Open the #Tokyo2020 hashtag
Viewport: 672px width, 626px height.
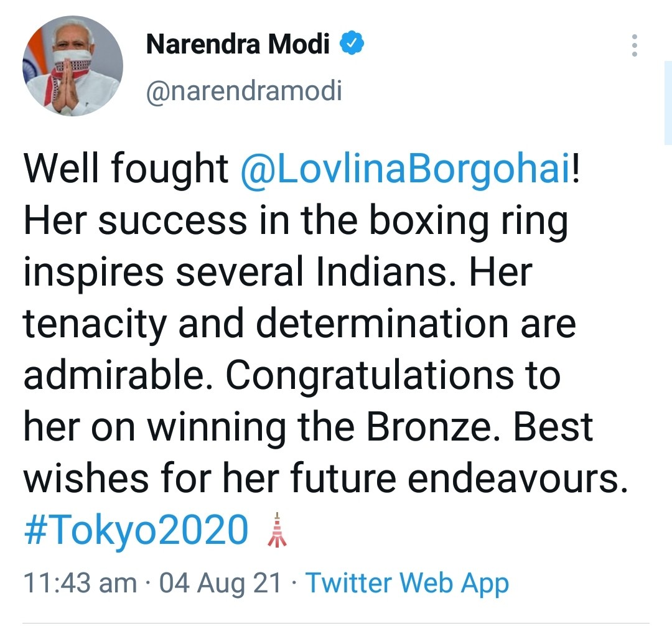[136, 531]
